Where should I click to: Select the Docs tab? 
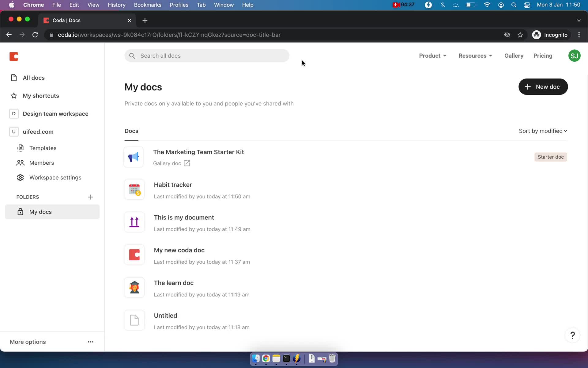tap(131, 131)
